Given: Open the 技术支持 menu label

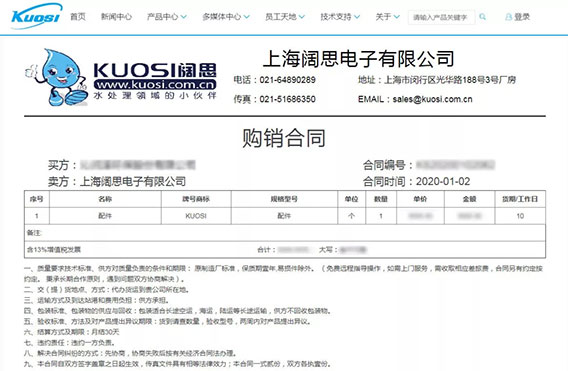Looking at the screenshot, I should [x=336, y=17].
